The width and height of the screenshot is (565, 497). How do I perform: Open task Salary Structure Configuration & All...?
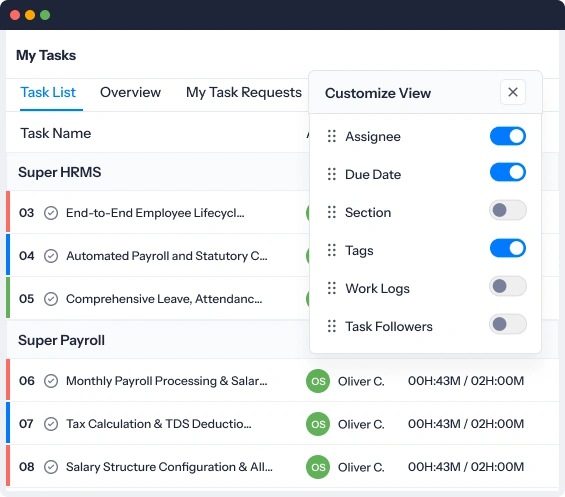point(169,467)
